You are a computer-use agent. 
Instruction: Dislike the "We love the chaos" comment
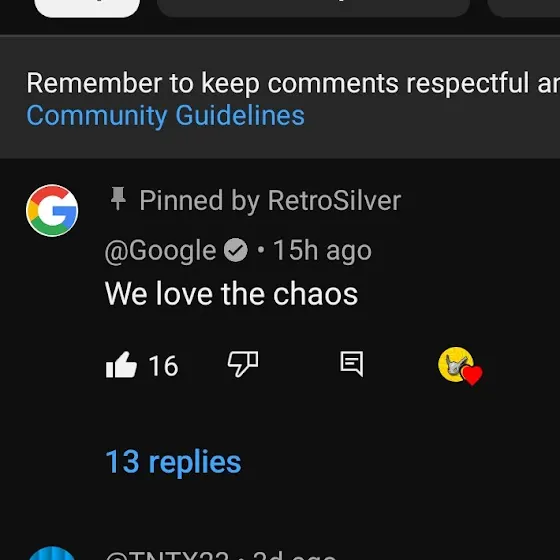pos(243,364)
